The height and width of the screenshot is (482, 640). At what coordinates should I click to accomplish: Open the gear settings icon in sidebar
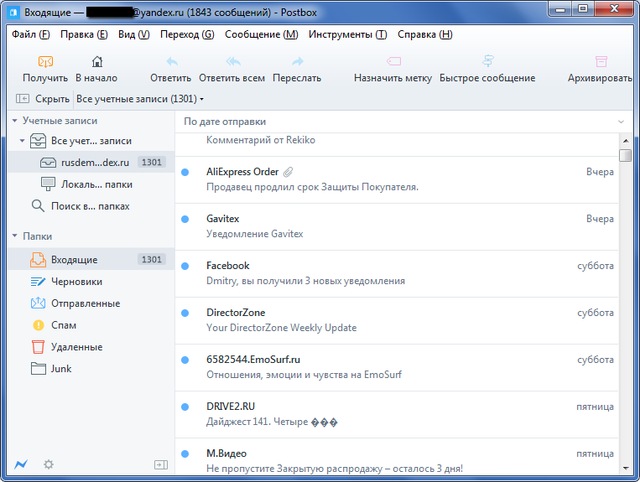(x=48, y=465)
